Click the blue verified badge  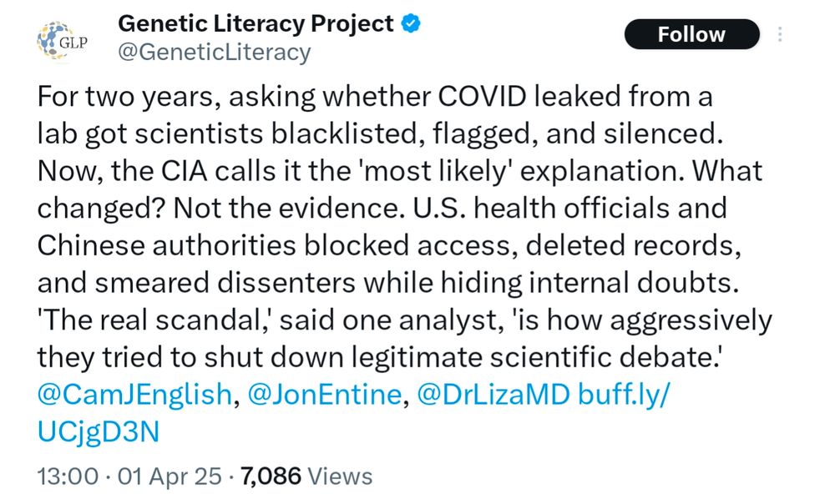coord(411,24)
